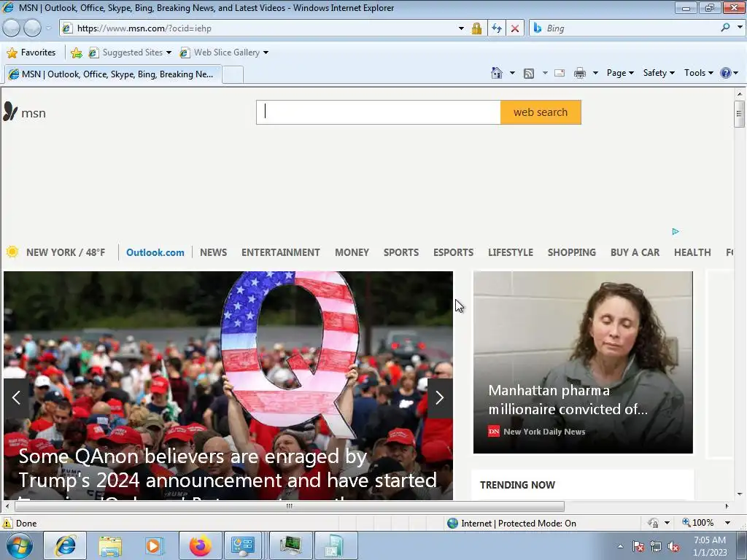747x560 pixels.
Task: Expand the address bar URL dropdown
Action: click(461, 28)
